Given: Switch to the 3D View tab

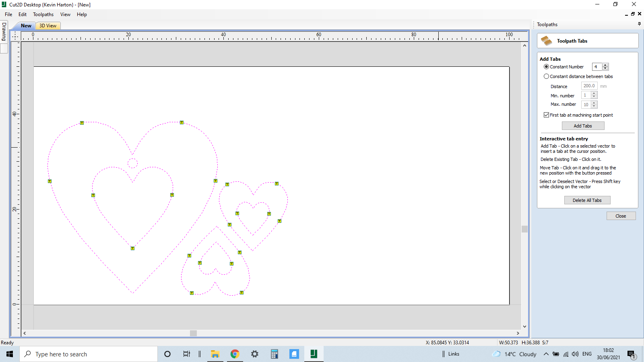Looking at the screenshot, I should 48,26.
